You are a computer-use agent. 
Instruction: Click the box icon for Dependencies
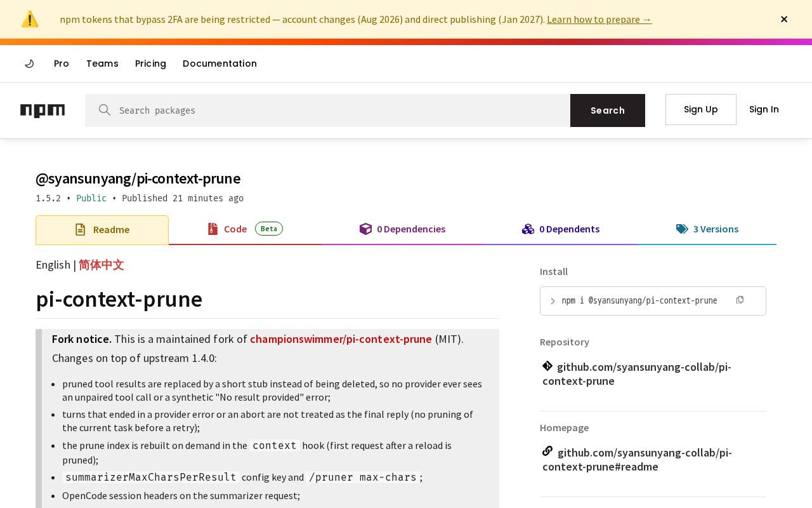pos(365,229)
